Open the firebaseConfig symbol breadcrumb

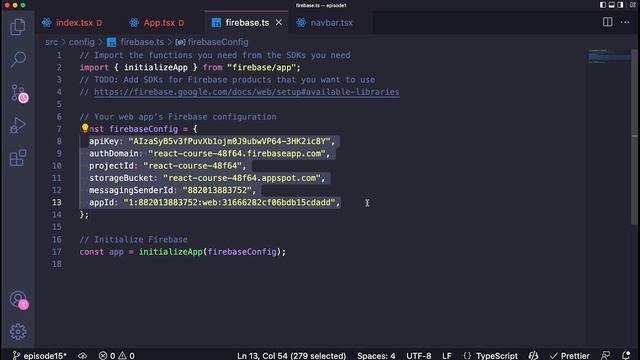[212, 42]
